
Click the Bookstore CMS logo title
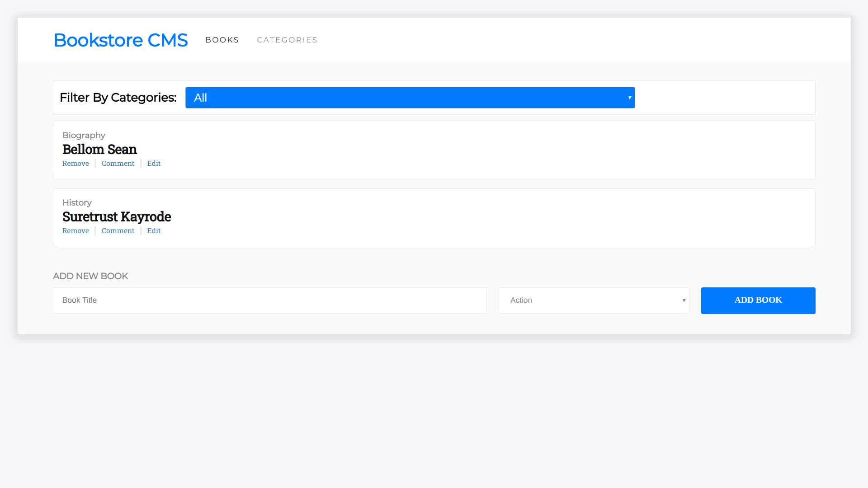[x=120, y=40]
